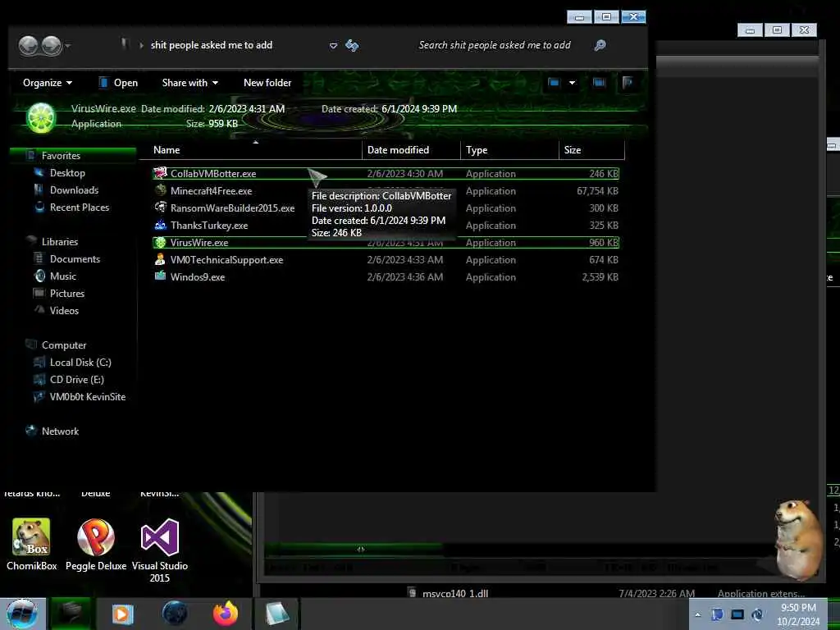Viewport: 840px width, 630px height.
Task: Sort by Date modified column header
Action: click(412, 151)
